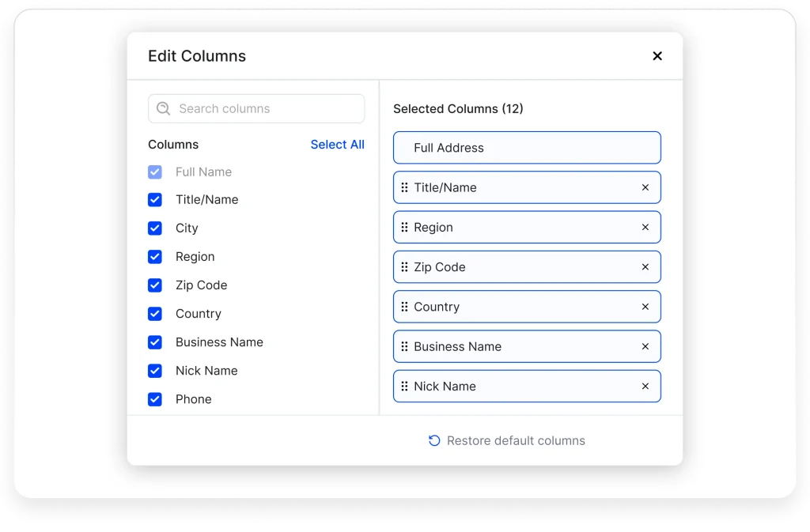Click the Columns list heading
This screenshot has width=810, height=532.
pos(173,145)
